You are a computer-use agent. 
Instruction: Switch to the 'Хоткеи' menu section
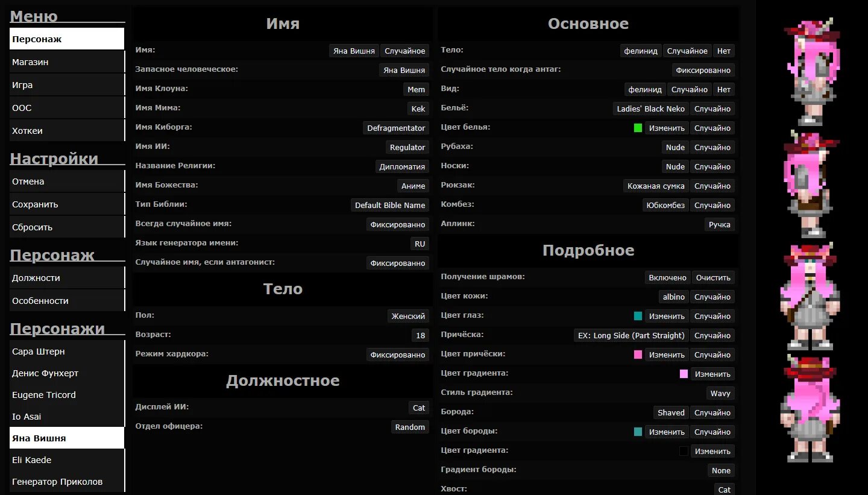pyautogui.click(x=67, y=131)
